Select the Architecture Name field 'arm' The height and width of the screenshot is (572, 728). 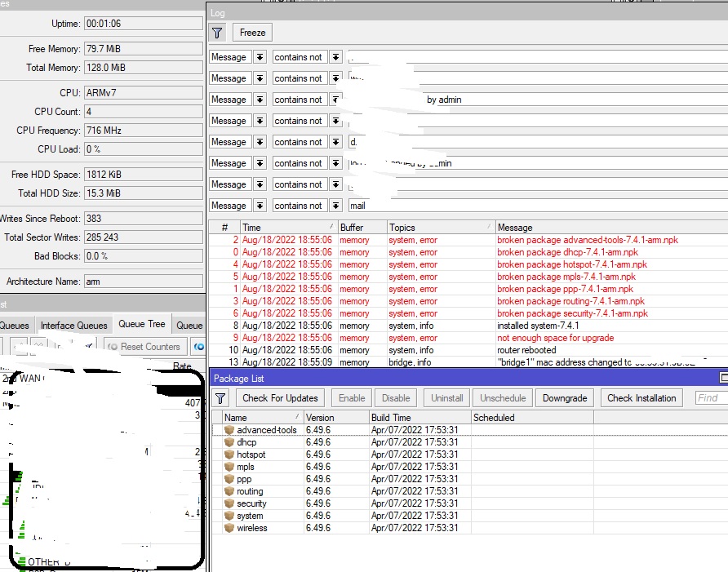144,282
